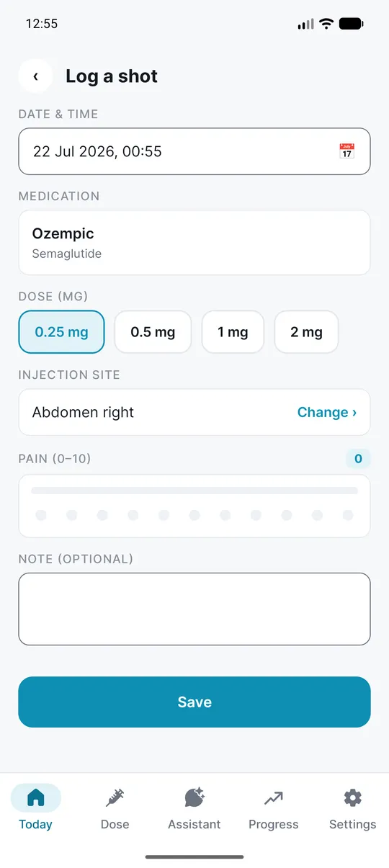Screen dimensions: 389x868
Task: Select the 0.5 mg dose
Action: tap(153, 332)
